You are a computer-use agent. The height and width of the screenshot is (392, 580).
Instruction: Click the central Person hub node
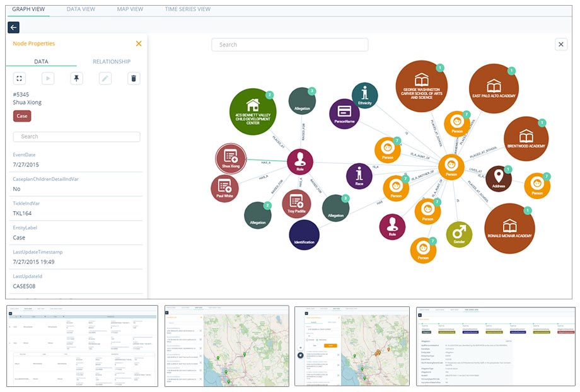[x=451, y=167]
